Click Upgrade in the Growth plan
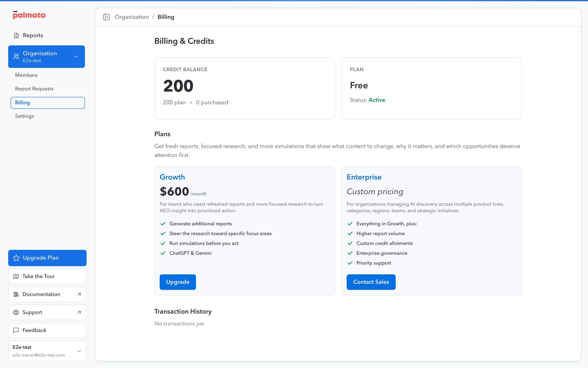This screenshot has width=588, height=368. click(x=178, y=282)
